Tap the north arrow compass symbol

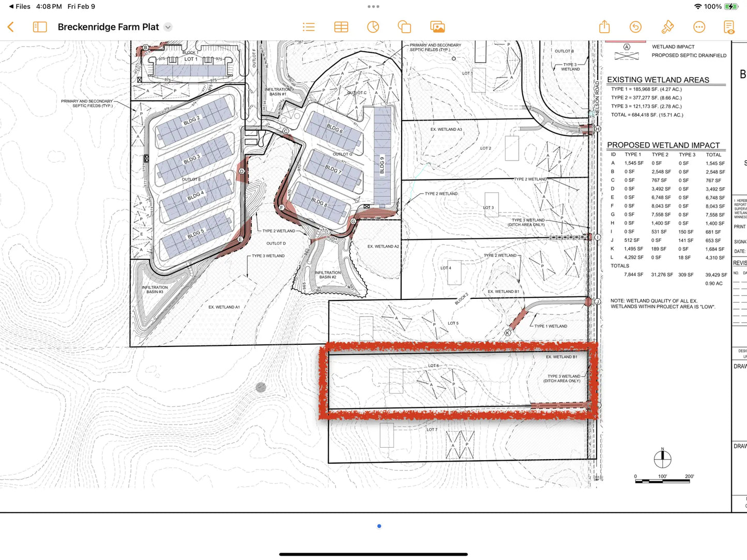coord(662,458)
